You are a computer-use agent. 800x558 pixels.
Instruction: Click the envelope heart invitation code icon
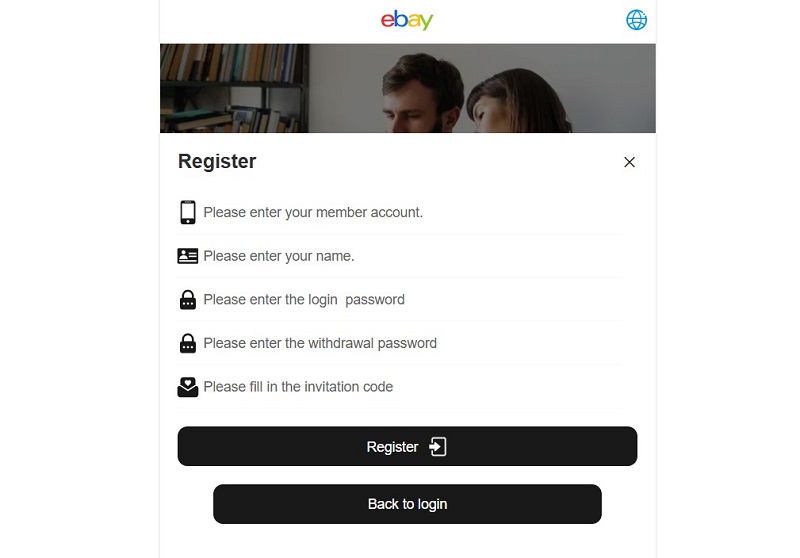coord(187,387)
